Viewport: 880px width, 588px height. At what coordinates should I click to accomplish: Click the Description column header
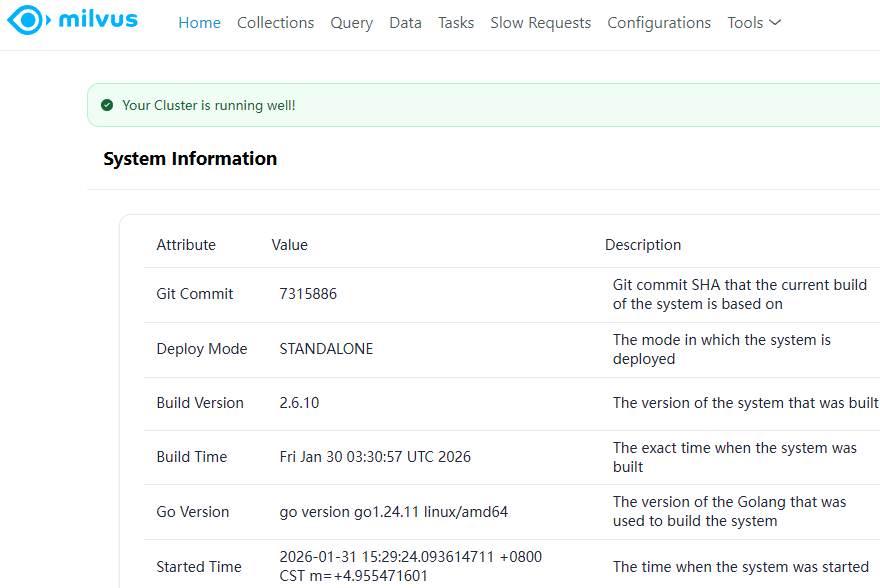643,245
